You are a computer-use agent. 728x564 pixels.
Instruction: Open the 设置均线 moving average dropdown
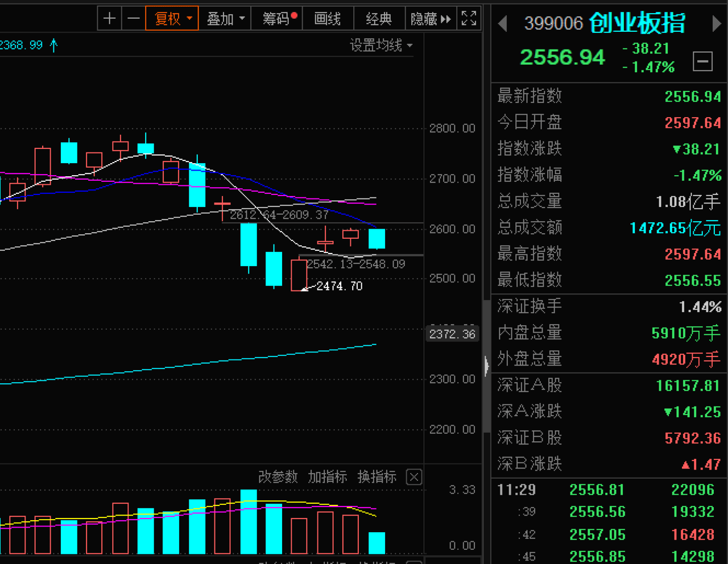[381, 45]
